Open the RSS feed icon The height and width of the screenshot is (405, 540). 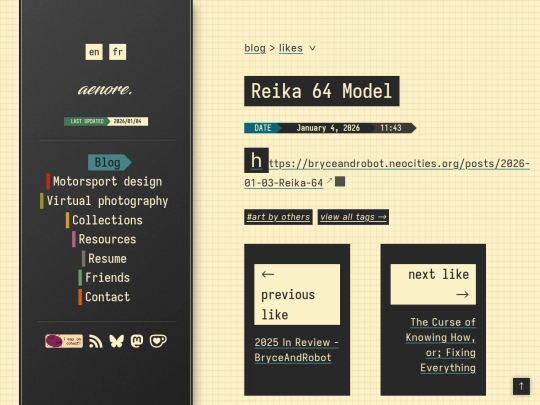[x=96, y=341]
